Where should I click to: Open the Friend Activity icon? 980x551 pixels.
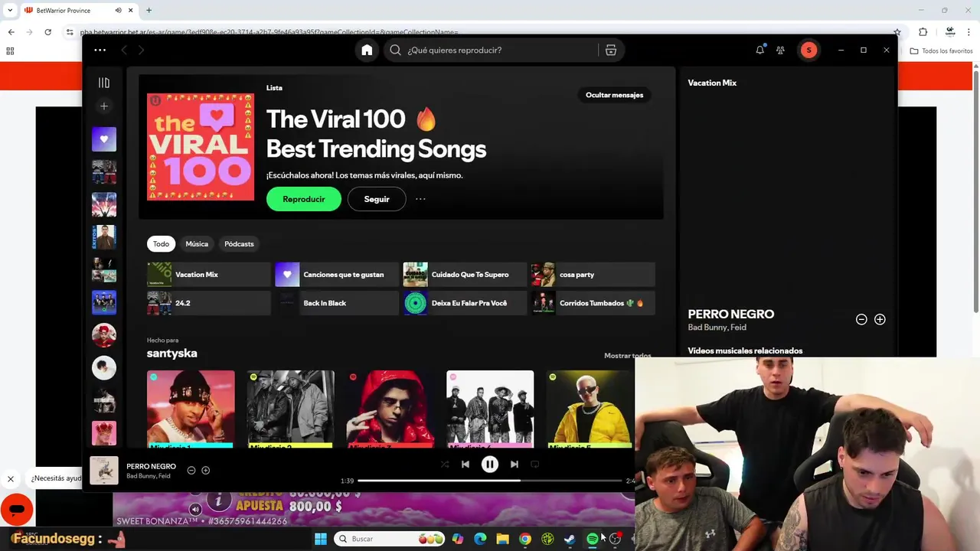pyautogui.click(x=780, y=50)
